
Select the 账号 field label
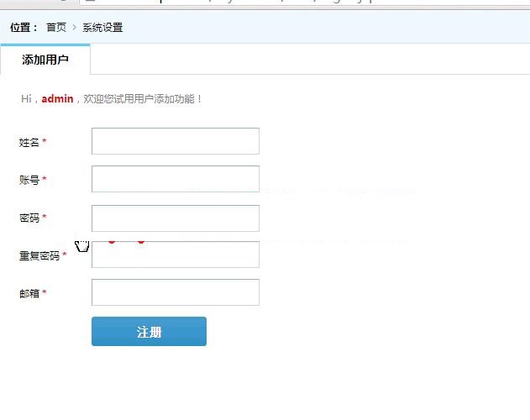[x=29, y=180]
